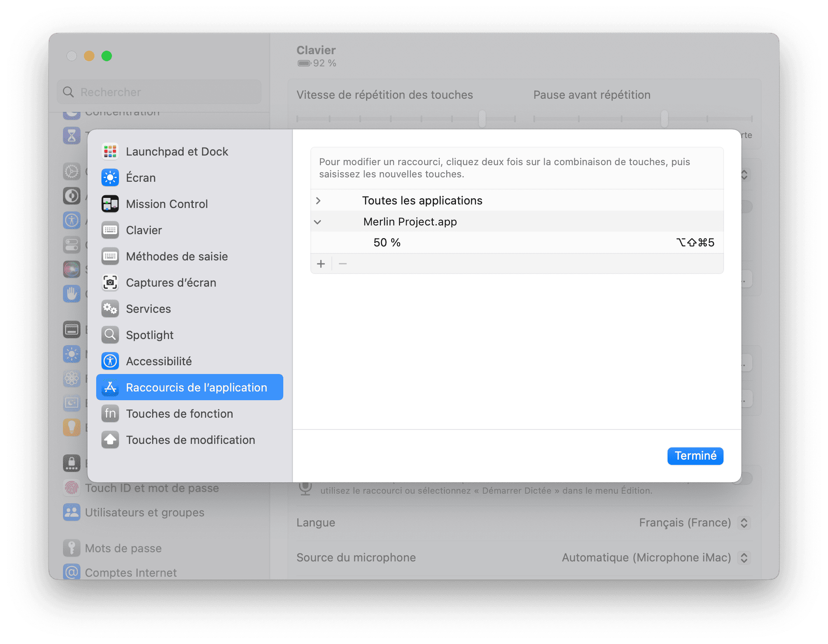Open the Source du microphone dropdown
828x644 pixels.
[744, 557]
